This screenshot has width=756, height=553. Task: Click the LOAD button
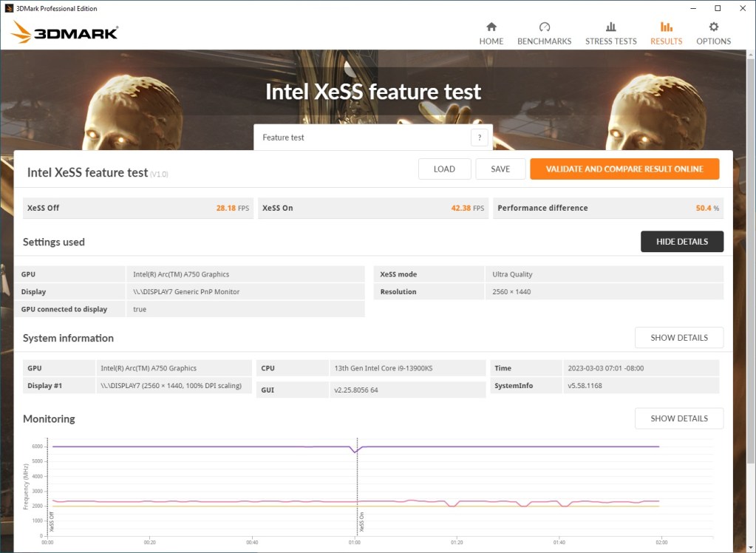445,169
